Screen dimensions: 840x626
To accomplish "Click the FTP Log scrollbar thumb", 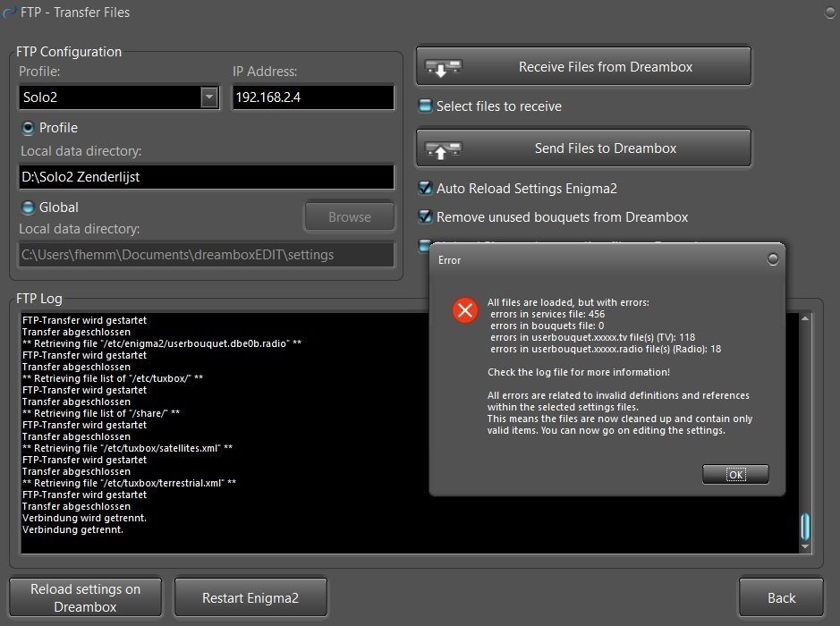I will 804,527.
